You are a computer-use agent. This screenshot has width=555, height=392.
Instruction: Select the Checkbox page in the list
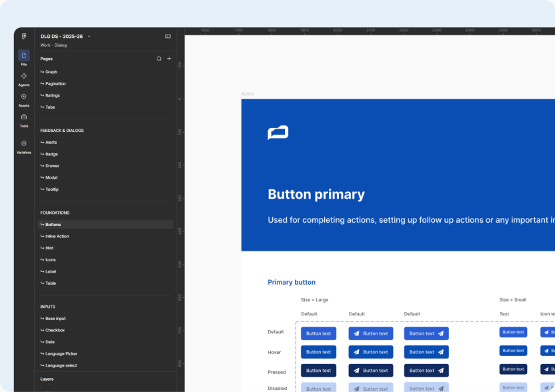[x=105, y=330]
